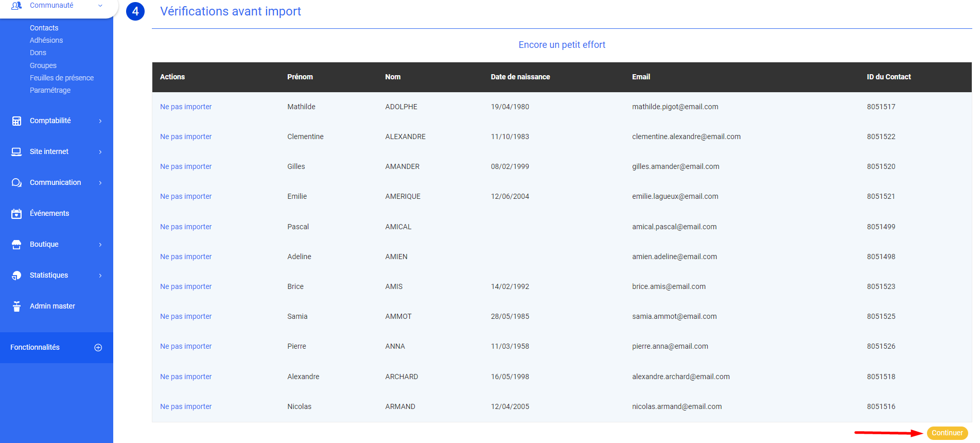Click contact ID 8051526
980x443 pixels.
point(881,346)
